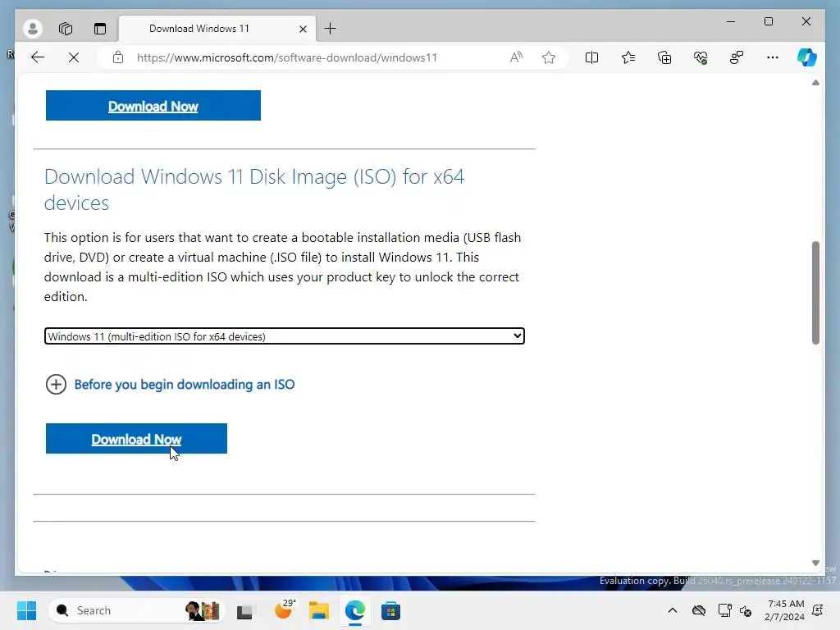Open Collections in Edge toolbar
This screenshot has height=630, width=840.
(664, 57)
